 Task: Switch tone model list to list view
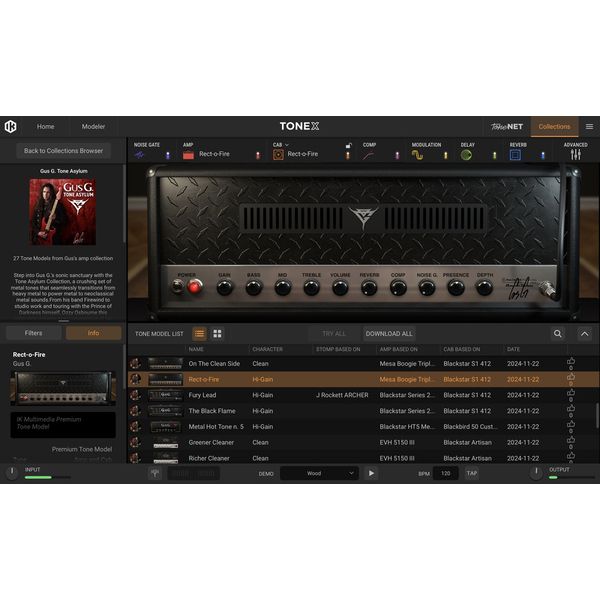point(199,334)
